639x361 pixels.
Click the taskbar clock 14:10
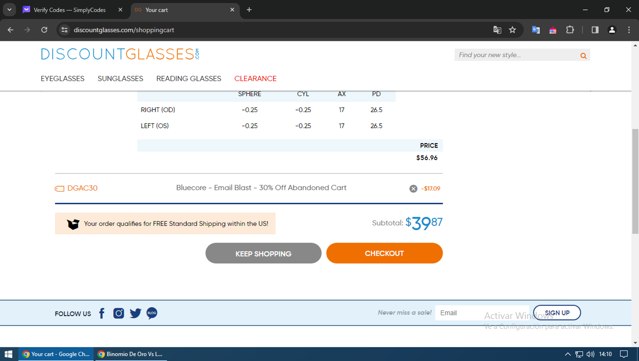pyautogui.click(x=606, y=354)
